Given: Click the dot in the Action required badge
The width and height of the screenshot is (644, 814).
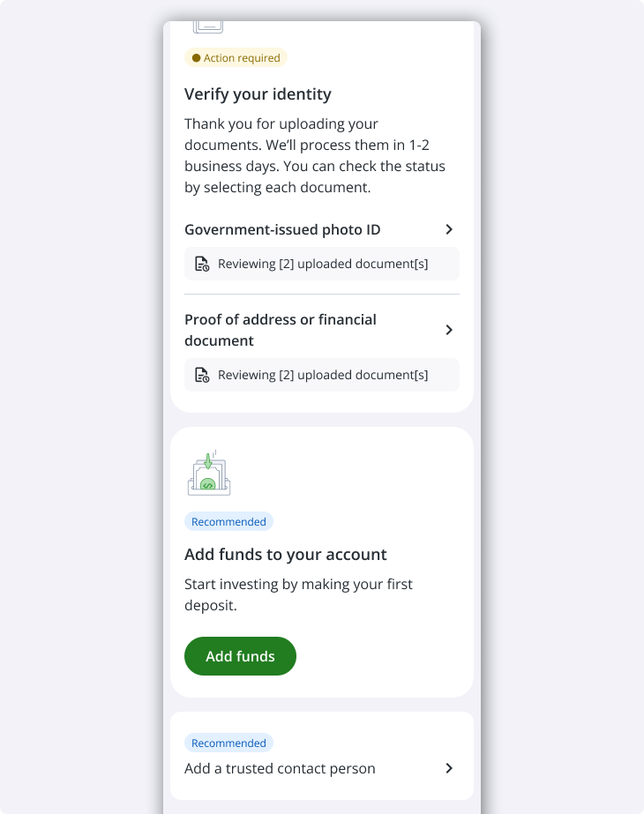Looking at the screenshot, I should click(x=196, y=58).
